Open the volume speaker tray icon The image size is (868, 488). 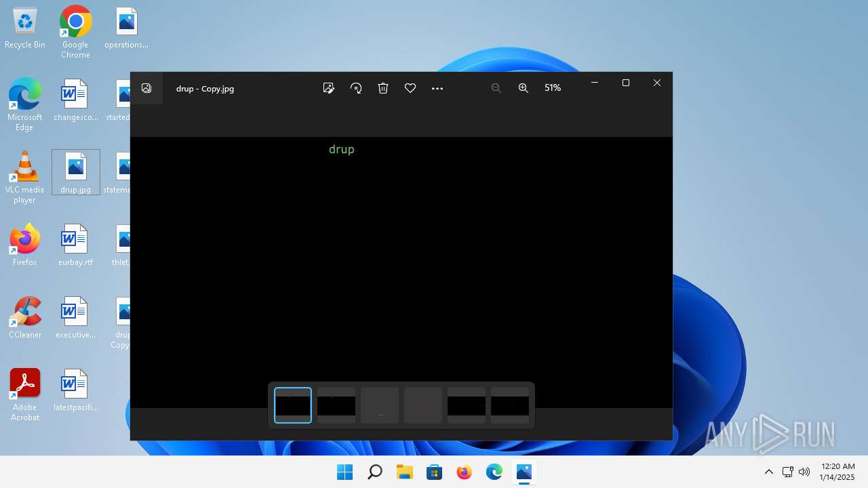pyautogui.click(x=805, y=472)
